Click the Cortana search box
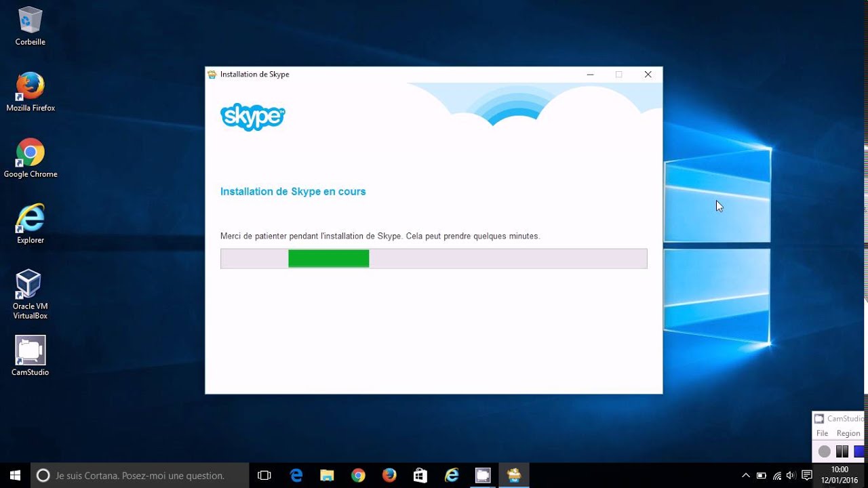The width and height of the screenshot is (868, 488). click(140, 476)
